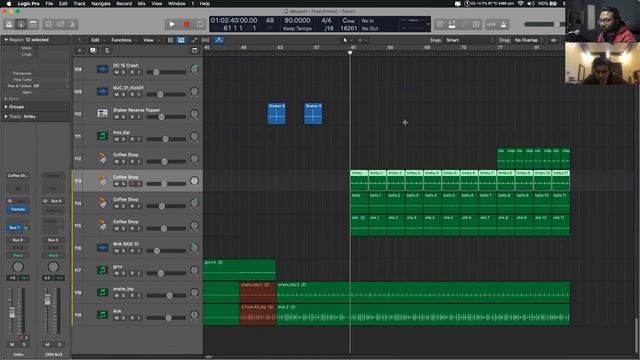The height and width of the screenshot is (360, 640).
Task: Click the Shaker Reverse Topper track icon
Action: pos(102,113)
